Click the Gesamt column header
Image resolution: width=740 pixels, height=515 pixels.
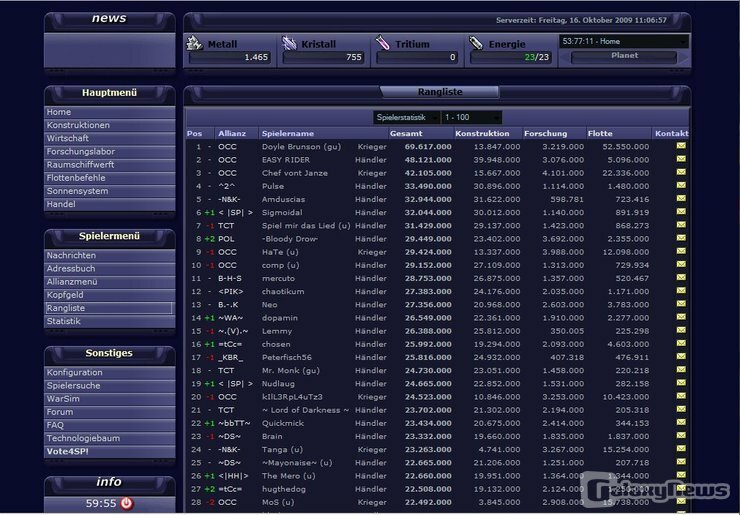(x=406, y=134)
